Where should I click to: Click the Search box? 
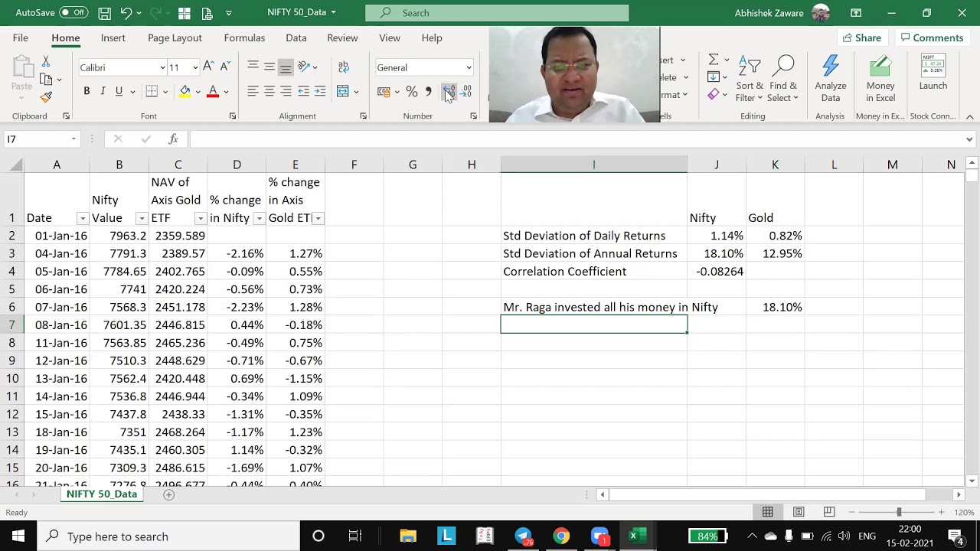click(497, 13)
